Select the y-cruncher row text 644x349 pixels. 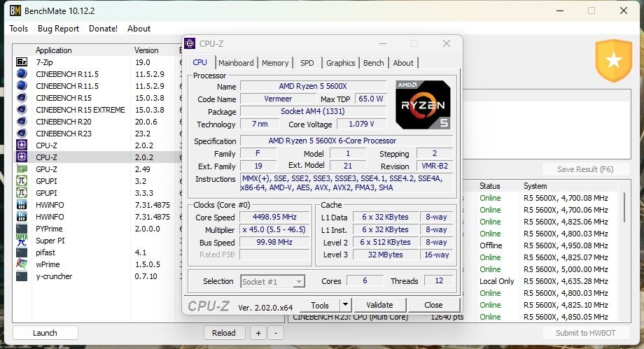(x=54, y=276)
